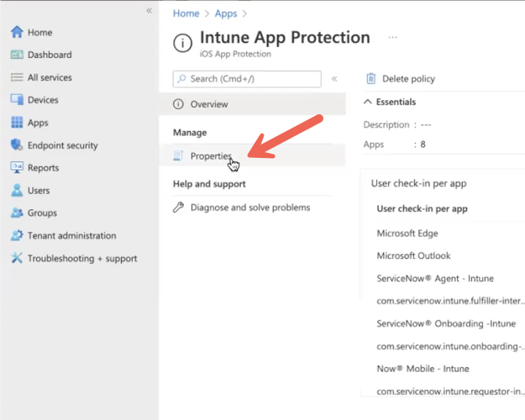Click the Microsoft Edge row
This screenshot has height=420, width=525.
point(407,234)
